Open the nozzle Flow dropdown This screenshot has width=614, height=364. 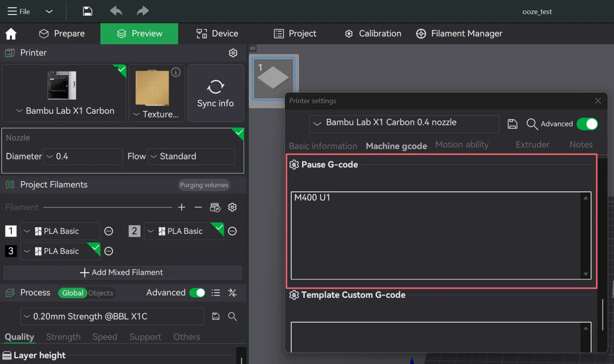(191, 156)
